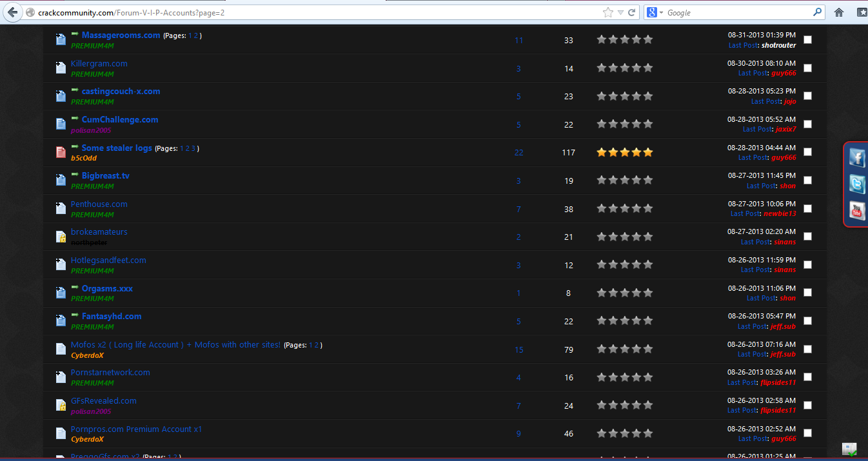Bookmark this page with the star icon

[x=607, y=12]
